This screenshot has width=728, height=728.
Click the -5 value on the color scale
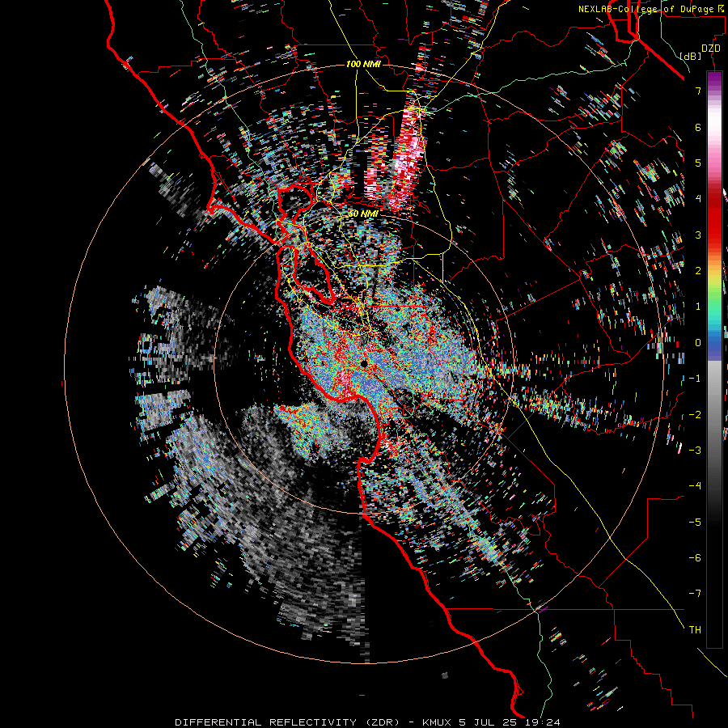pos(695,522)
